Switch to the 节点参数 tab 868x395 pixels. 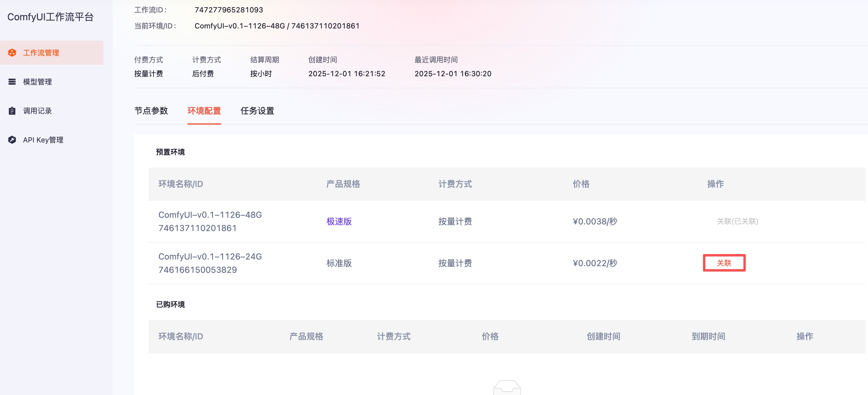coord(151,111)
